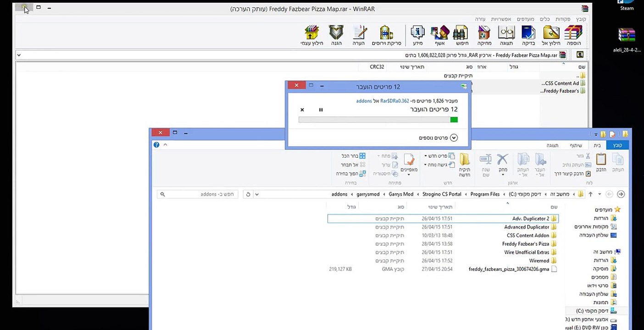Click Paste shortcut (הדבק קיצור דרך) in Explorer
Image resolution: width=644 pixels, height=330 pixels.
[x=572, y=174]
